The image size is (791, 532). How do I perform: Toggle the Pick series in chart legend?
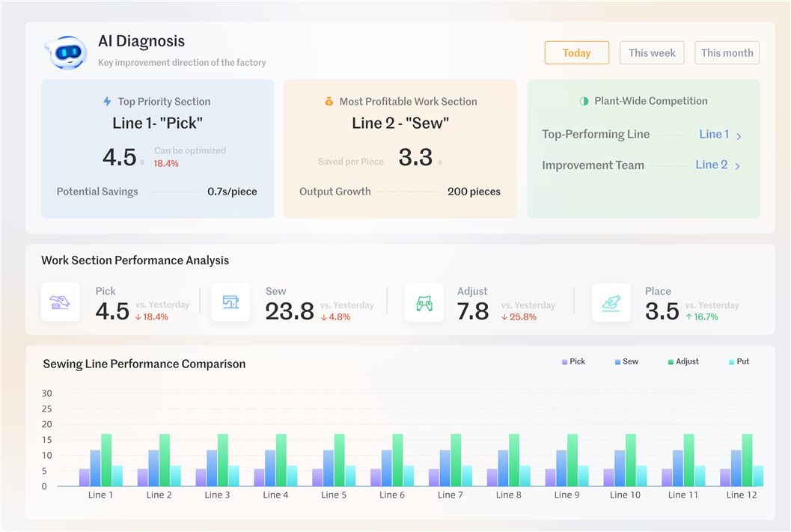(x=573, y=361)
